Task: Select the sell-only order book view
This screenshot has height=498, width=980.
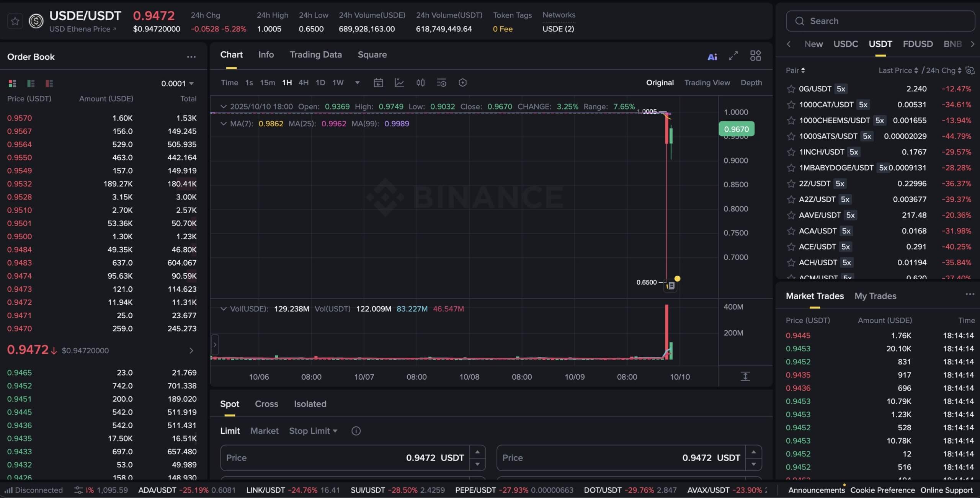Action: point(48,83)
